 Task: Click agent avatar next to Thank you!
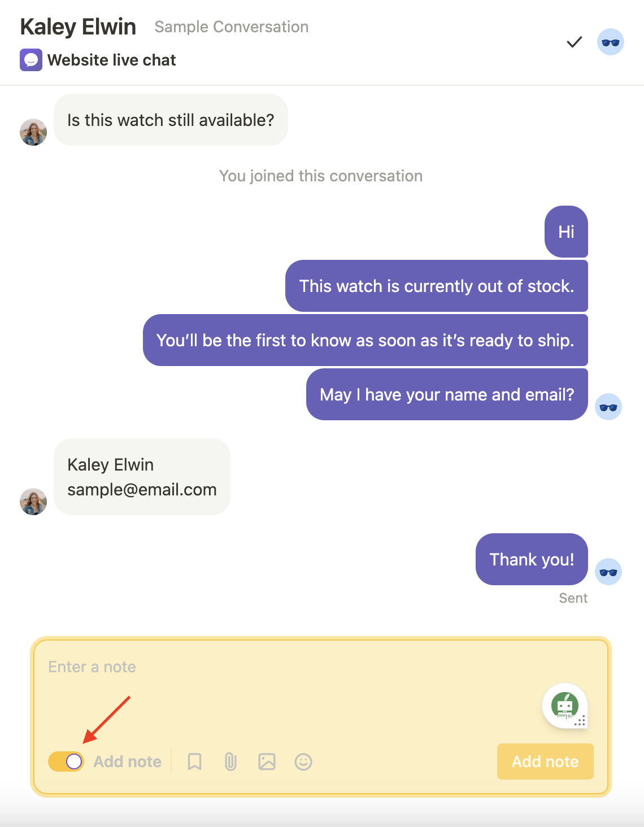point(608,572)
